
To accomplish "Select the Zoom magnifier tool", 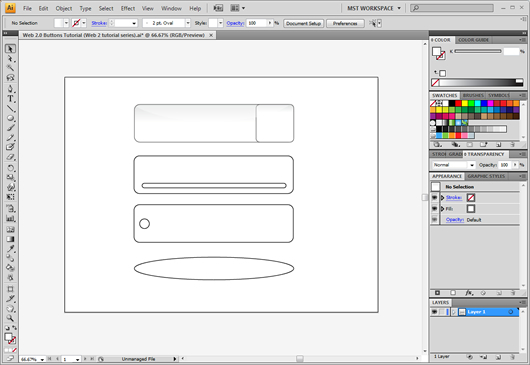I will click(x=10, y=318).
